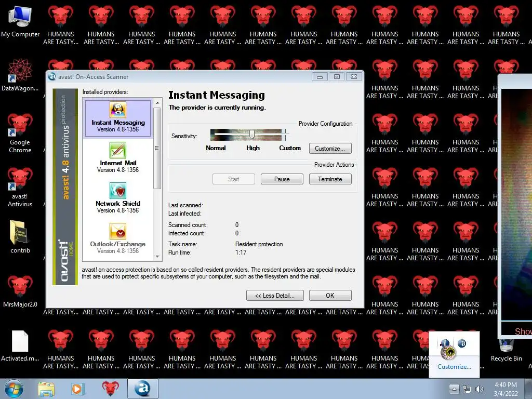Select the Internet Mail provider
532x399 pixels.
point(118,158)
